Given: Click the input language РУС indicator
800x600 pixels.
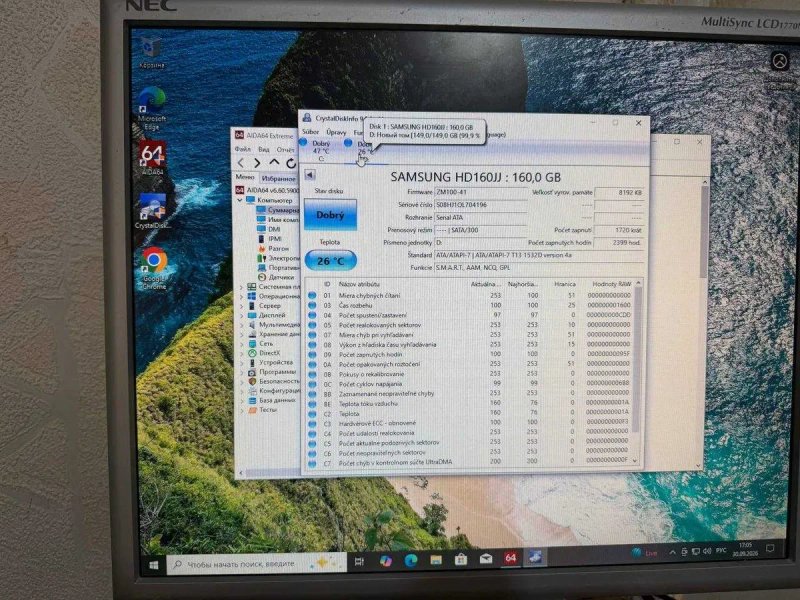Looking at the screenshot, I should (720, 551).
